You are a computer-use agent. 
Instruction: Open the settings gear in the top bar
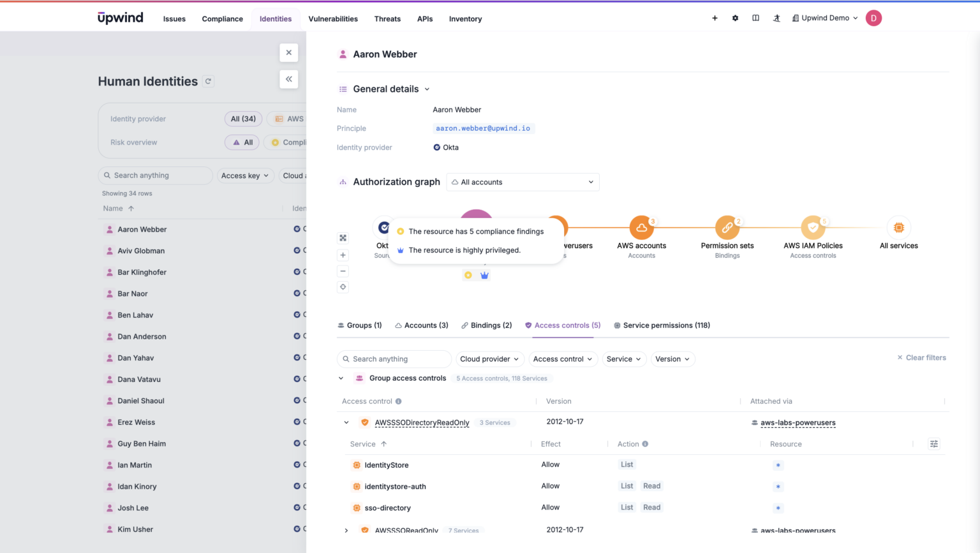pyautogui.click(x=735, y=18)
